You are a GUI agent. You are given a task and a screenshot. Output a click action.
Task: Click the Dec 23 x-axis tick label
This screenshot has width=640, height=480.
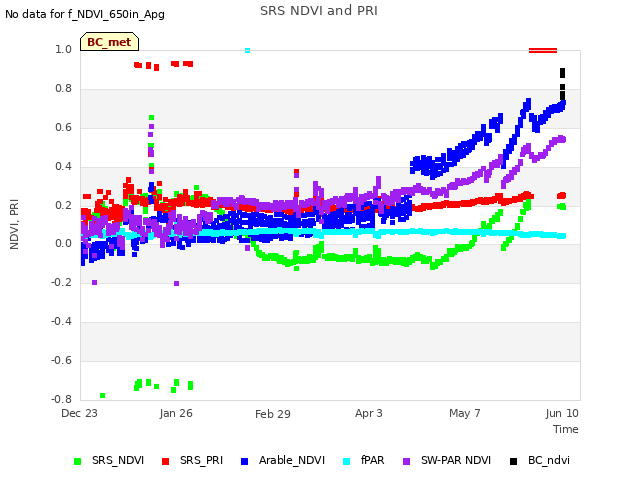coord(79,413)
